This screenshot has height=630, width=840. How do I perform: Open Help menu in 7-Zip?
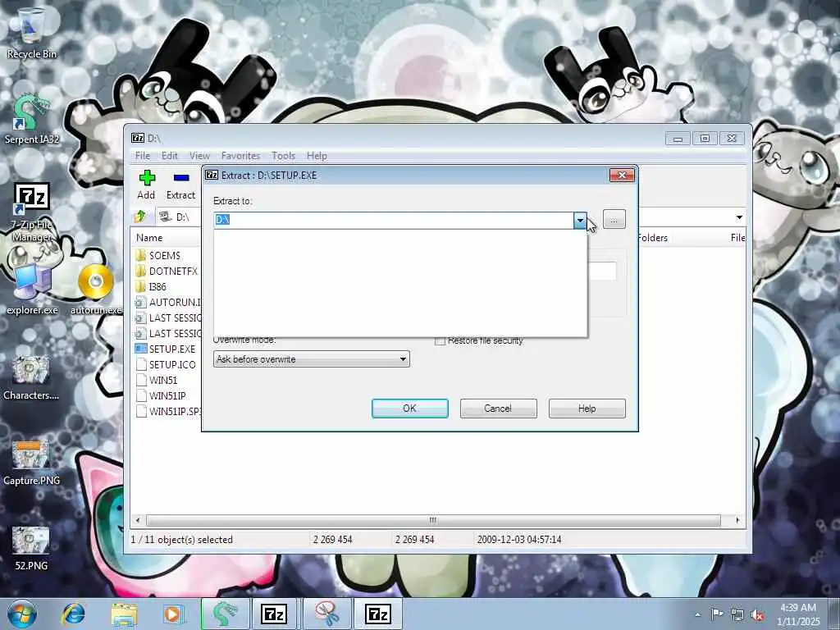click(317, 155)
